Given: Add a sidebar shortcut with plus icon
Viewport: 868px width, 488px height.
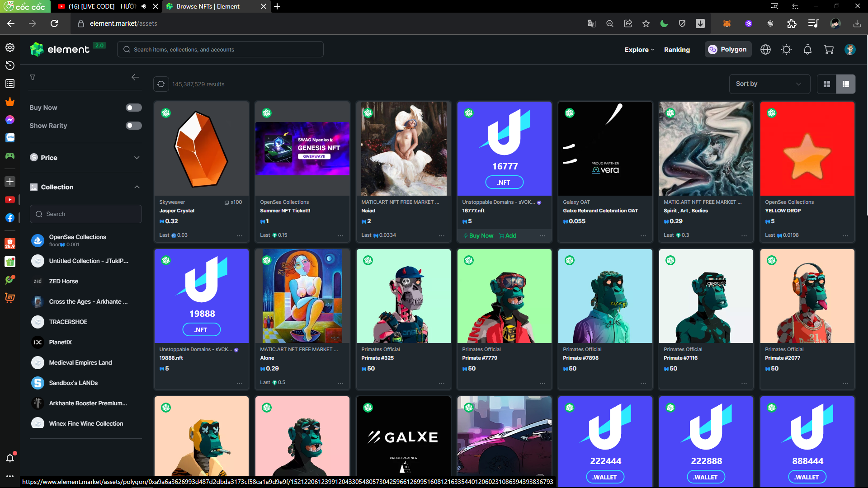Looking at the screenshot, I should coord(10,182).
